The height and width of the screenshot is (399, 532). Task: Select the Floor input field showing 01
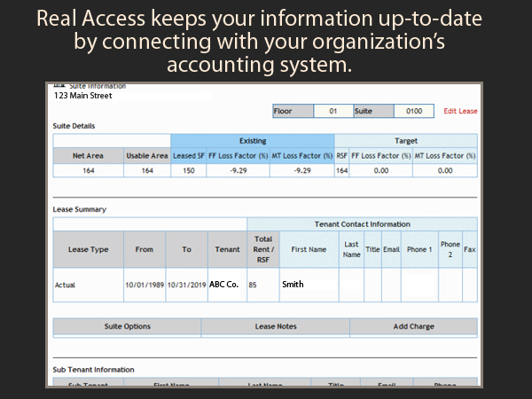click(333, 111)
